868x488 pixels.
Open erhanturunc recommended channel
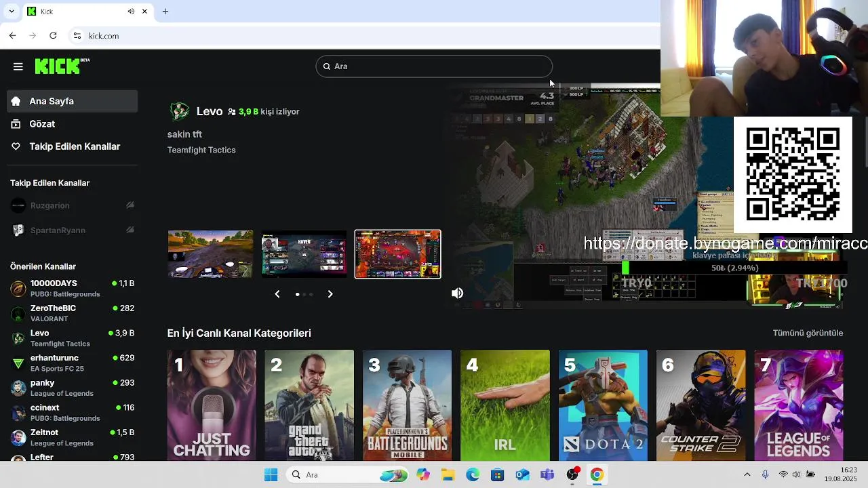tap(72, 363)
